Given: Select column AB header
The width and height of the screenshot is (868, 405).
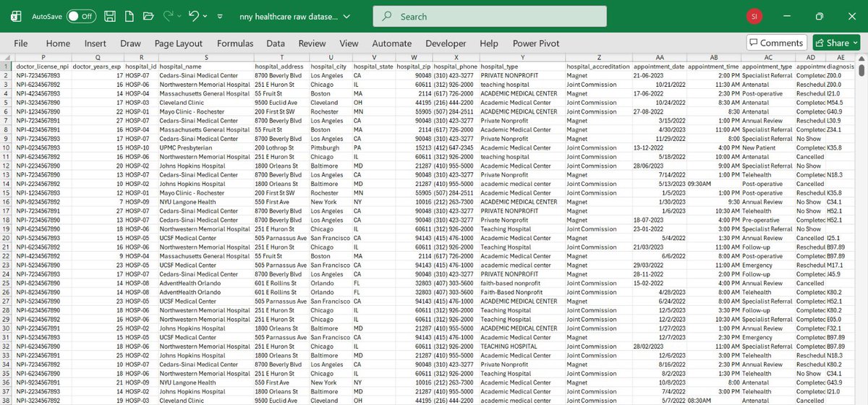Looking at the screenshot, I should (x=714, y=56).
